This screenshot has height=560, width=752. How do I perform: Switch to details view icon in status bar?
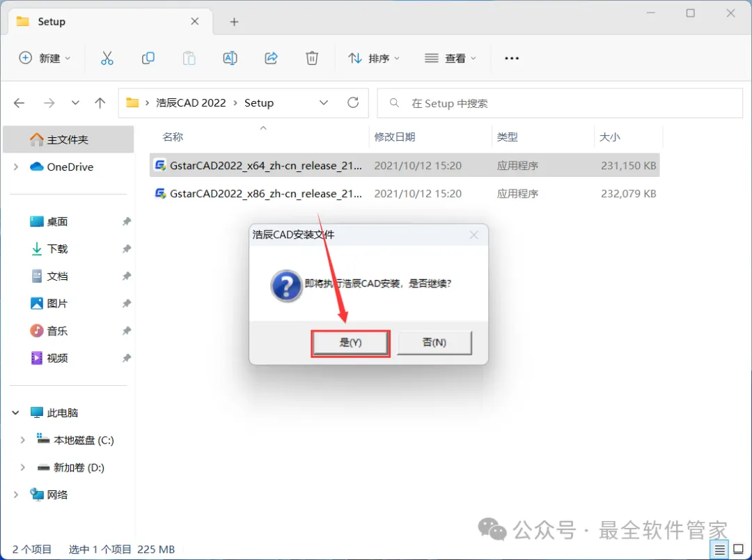pos(719,550)
